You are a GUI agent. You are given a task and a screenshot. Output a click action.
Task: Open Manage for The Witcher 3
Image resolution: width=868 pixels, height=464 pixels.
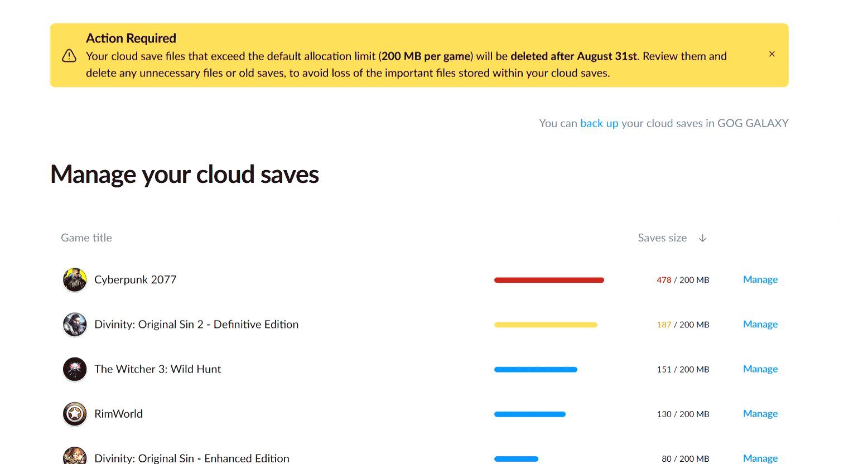point(760,369)
